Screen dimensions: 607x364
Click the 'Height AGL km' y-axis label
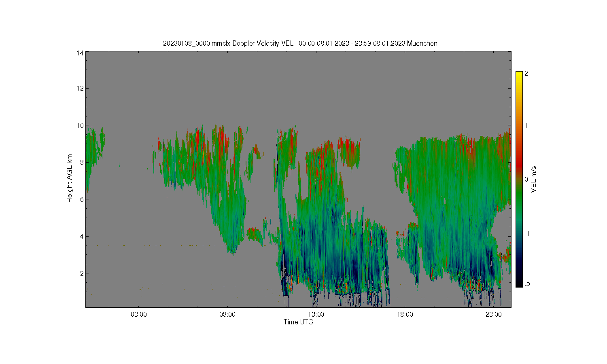point(69,178)
